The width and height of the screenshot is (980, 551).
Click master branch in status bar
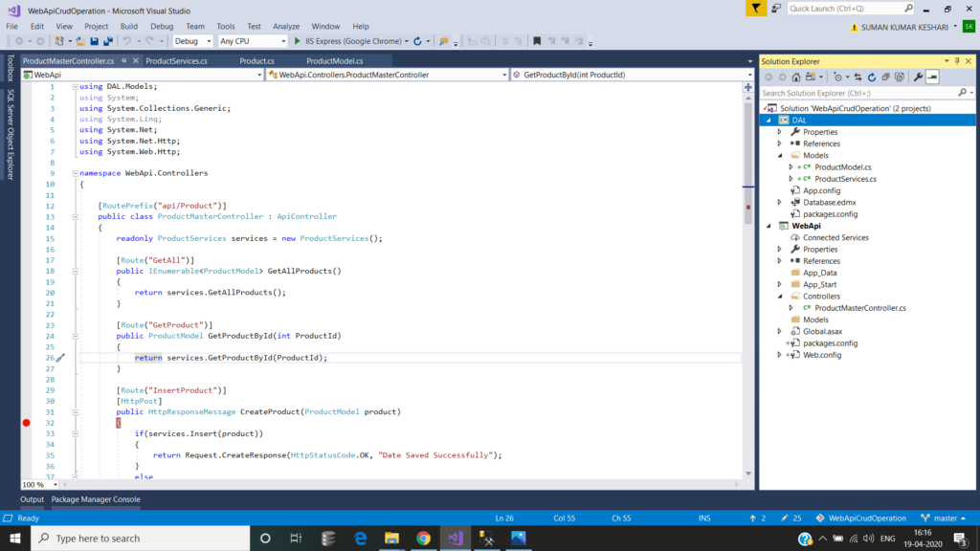(x=943, y=518)
